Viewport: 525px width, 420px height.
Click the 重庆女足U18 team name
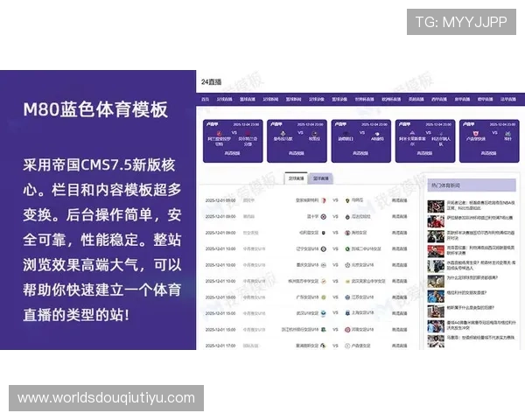307,265
